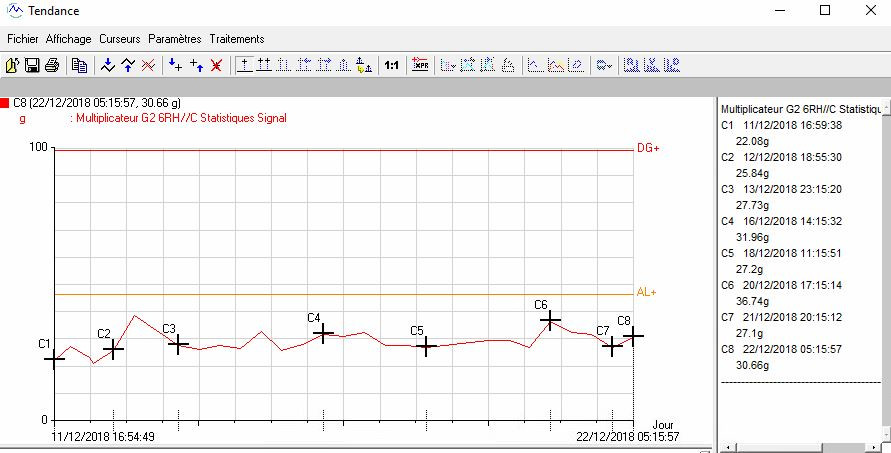Click the zigzag with blue down arrow icon
The height and width of the screenshot is (453, 891).
[x=108, y=65]
